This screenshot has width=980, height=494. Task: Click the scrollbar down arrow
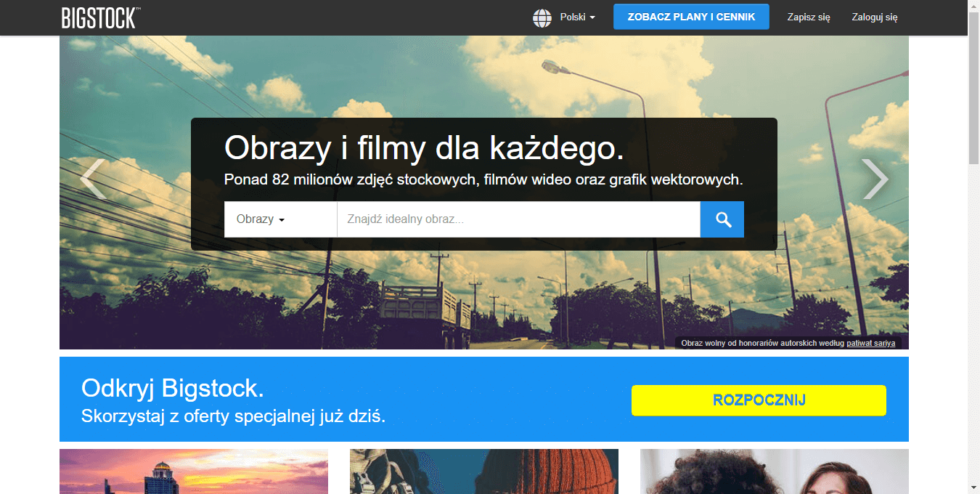tap(973, 487)
